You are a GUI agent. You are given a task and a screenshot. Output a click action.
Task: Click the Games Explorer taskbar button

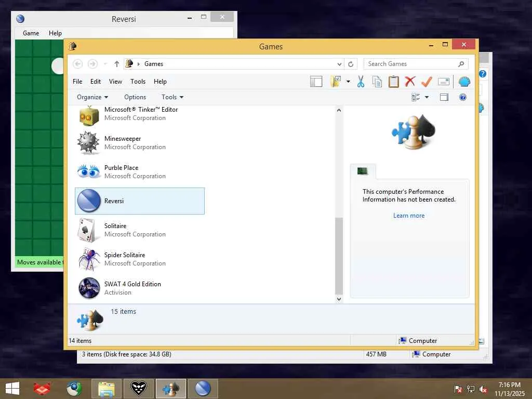(x=170, y=389)
